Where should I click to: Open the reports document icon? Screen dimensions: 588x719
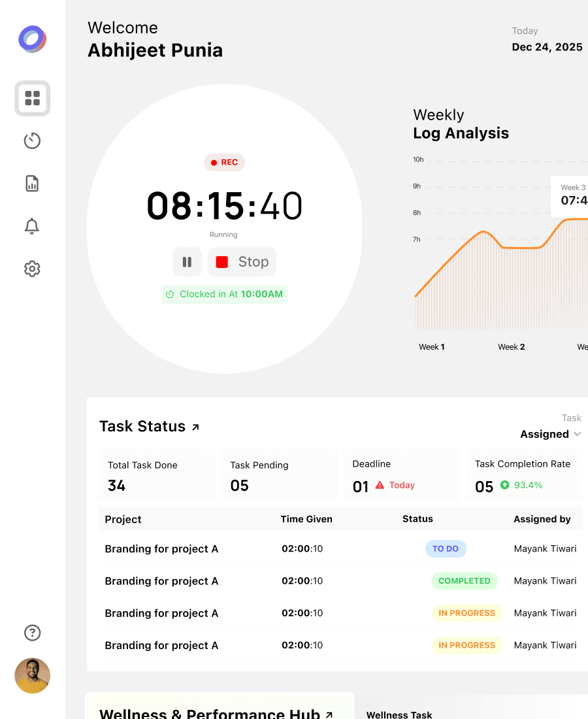(x=32, y=184)
